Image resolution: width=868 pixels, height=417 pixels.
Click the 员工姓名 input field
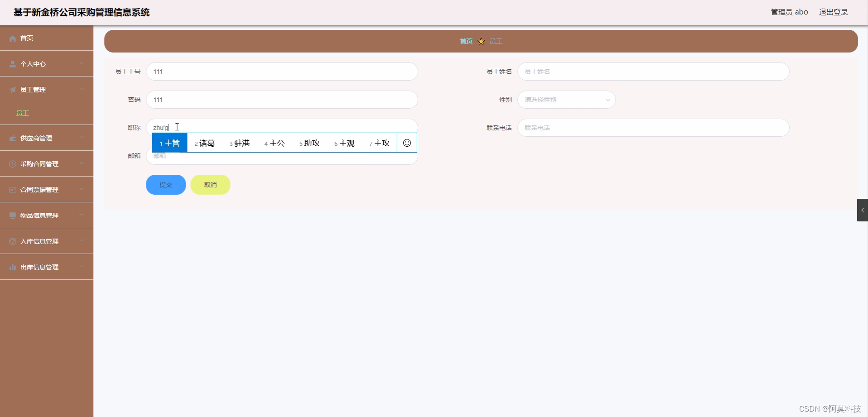[653, 71]
